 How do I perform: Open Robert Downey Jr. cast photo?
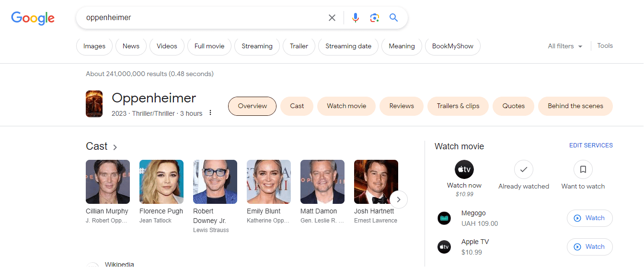pos(215,182)
